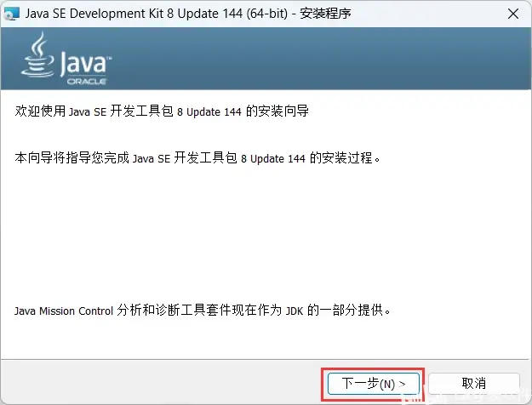
Task: Click the '的安装过程' end of description line
Action: pyautogui.click(x=345, y=158)
